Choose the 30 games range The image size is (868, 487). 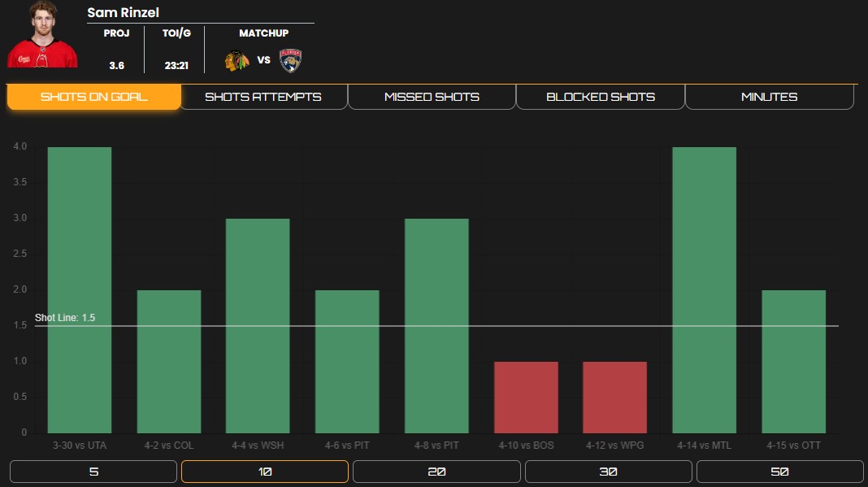pyautogui.click(x=608, y=472)
